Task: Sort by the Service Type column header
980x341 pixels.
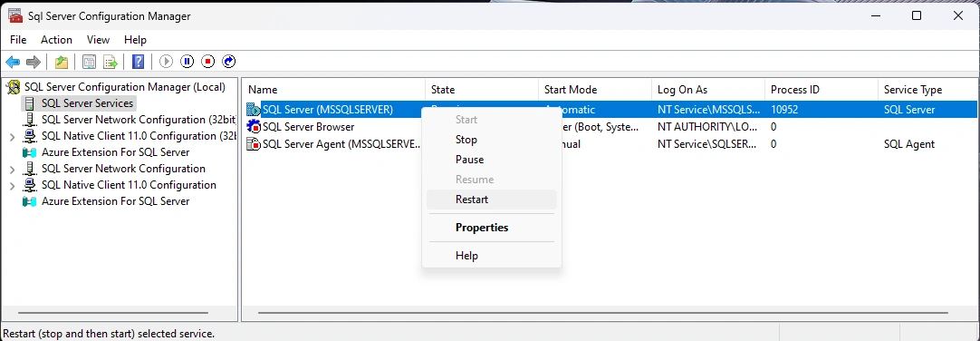Action: coord(927,90)
